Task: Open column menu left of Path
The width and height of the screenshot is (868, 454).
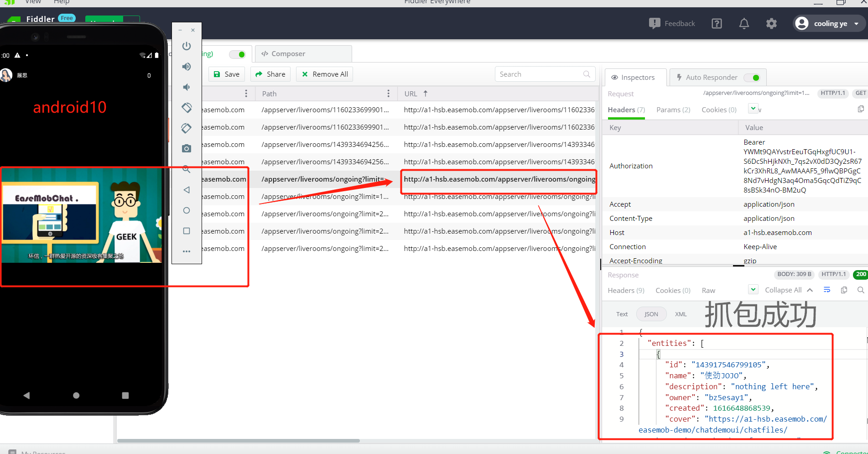Action: 246,94
